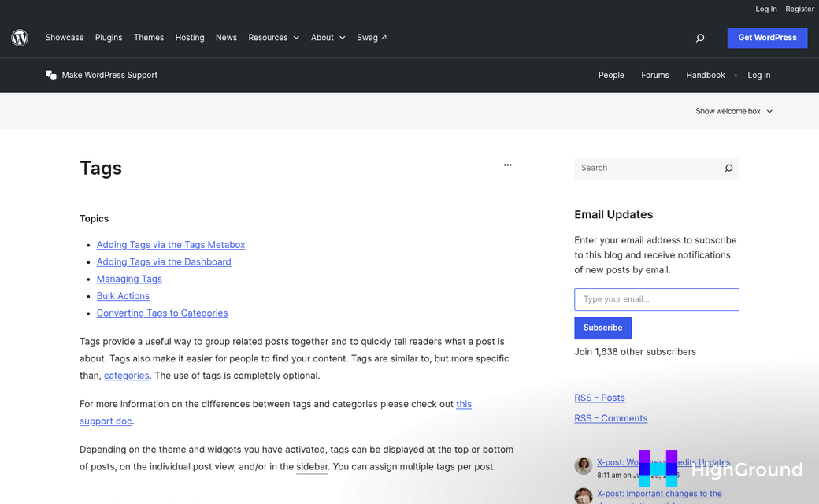Open Make WordPress Support home link
The image size is (819, 504).
109,76
